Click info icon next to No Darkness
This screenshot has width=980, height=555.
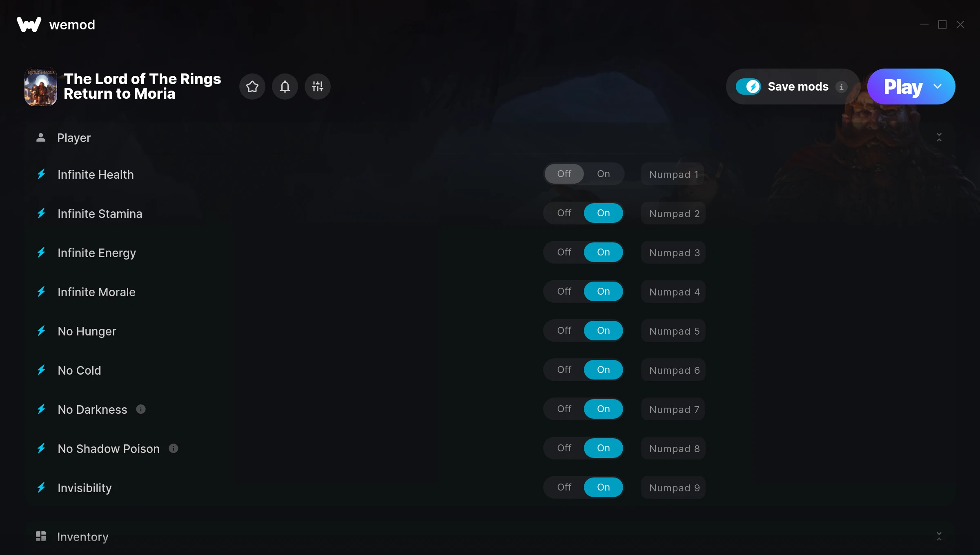click(141, 410)
